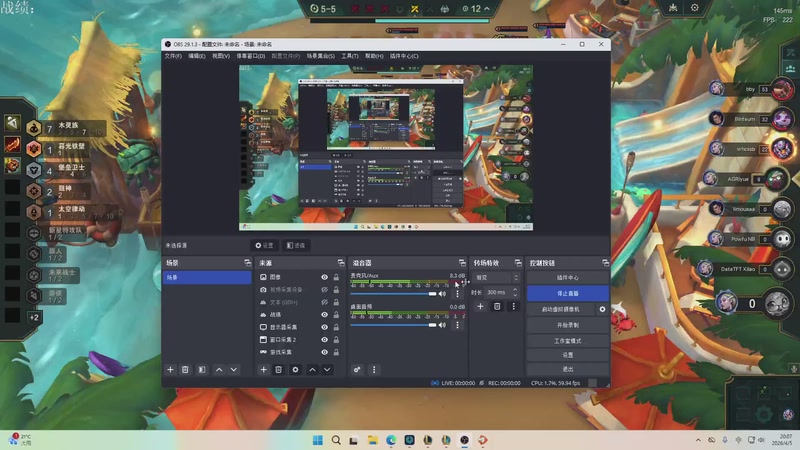Undock the 来源 panel via float icon
The width and height of the screenshot is (800, 450).
(341, 263)
